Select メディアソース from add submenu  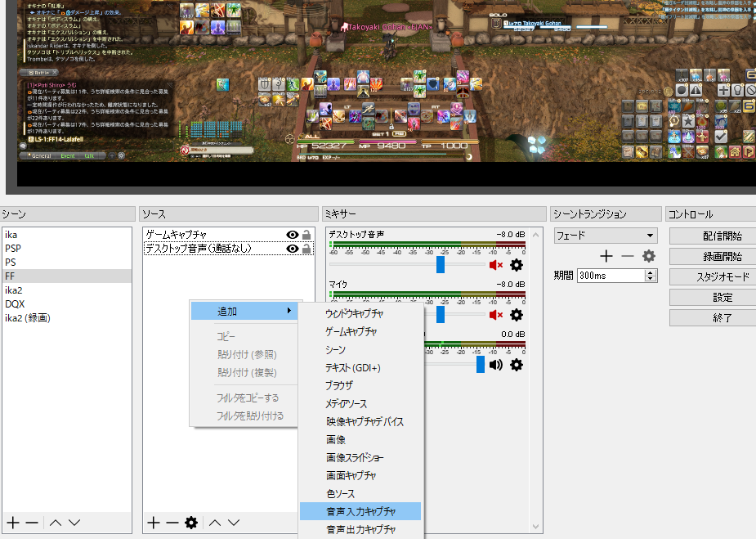tap(360, 404)
